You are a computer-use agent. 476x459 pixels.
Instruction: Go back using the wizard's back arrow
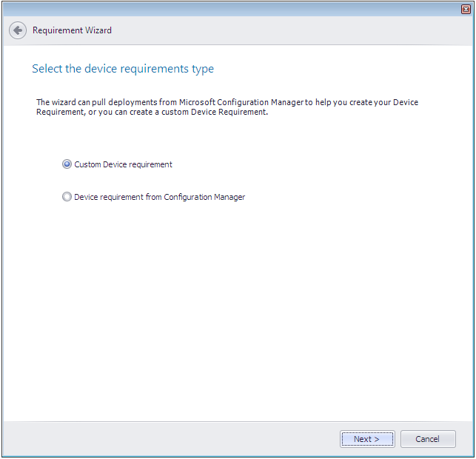17,30
